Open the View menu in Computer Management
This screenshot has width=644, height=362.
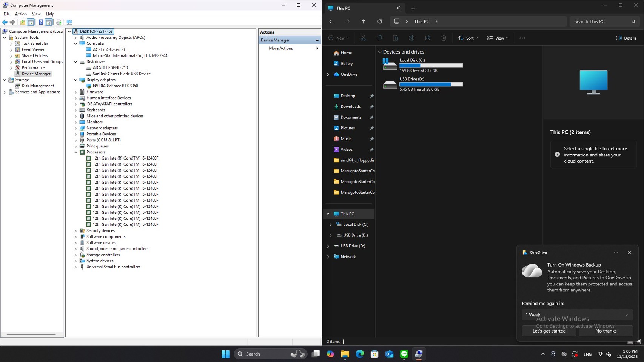[x=36, y=14]
